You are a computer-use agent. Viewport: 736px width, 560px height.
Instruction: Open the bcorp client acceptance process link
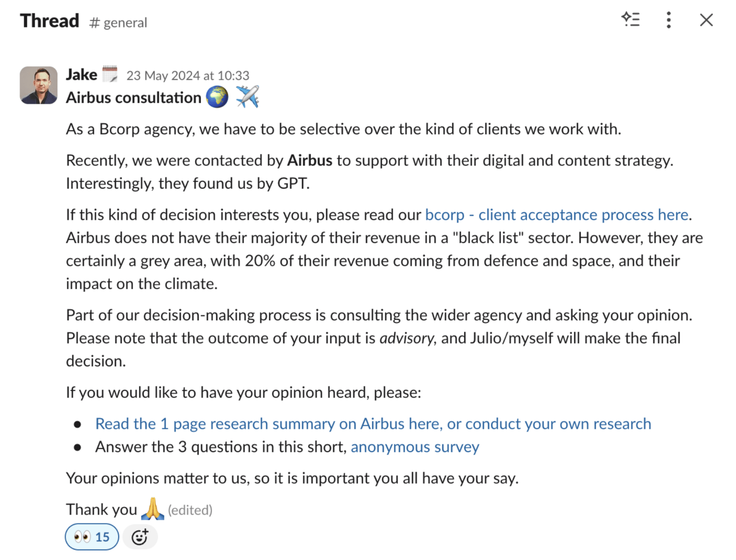click(557, 215)
